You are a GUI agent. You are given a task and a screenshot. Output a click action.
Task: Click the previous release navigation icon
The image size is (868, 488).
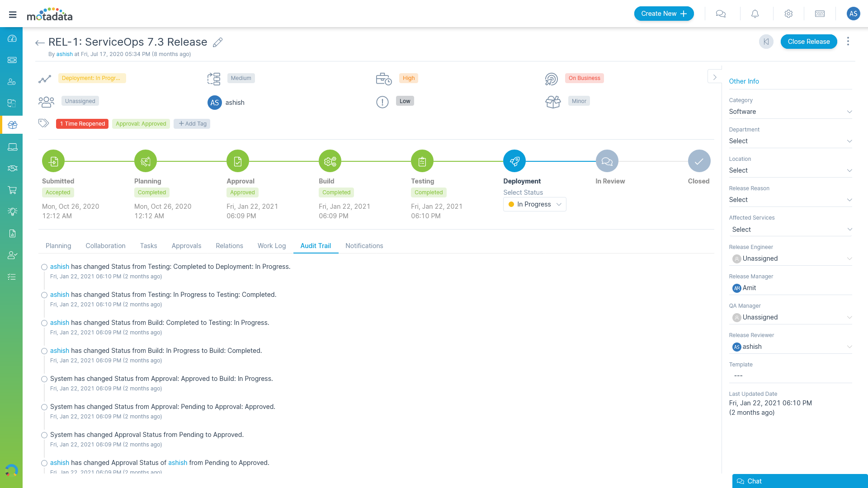(766, 42)
